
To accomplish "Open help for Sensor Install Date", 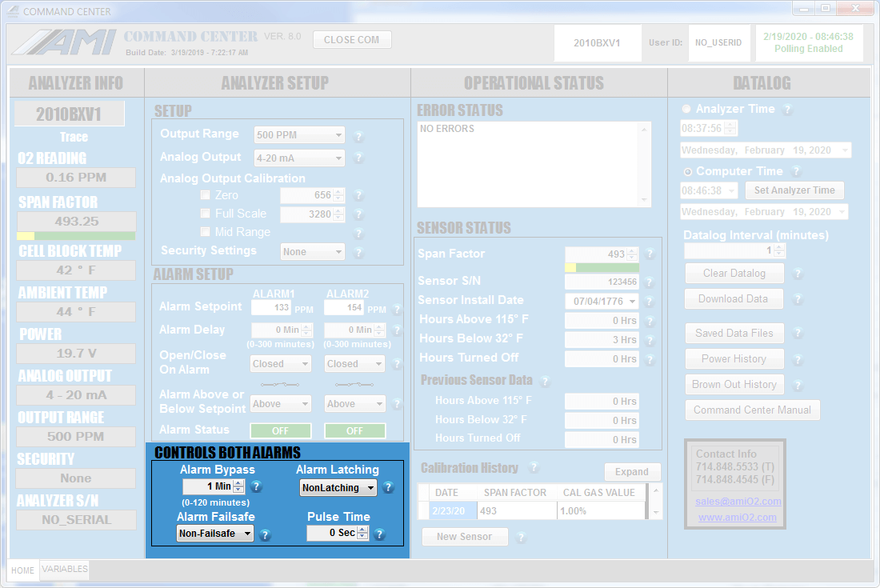I will [650, 302].
